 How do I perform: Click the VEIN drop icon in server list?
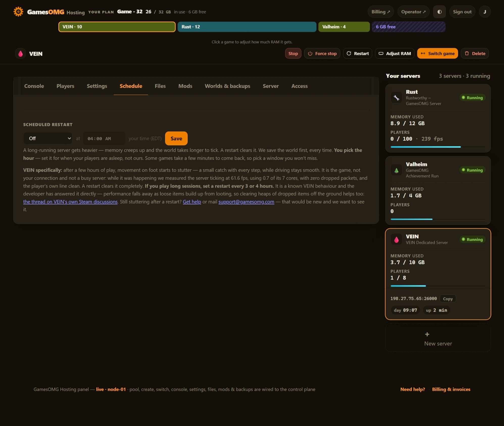point(396,239)
